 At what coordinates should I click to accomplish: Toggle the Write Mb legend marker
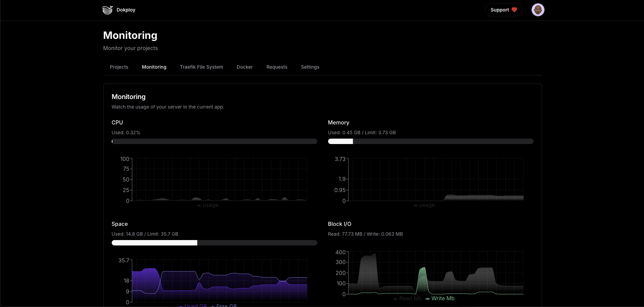pyautogui.click(x=428, y=299)
